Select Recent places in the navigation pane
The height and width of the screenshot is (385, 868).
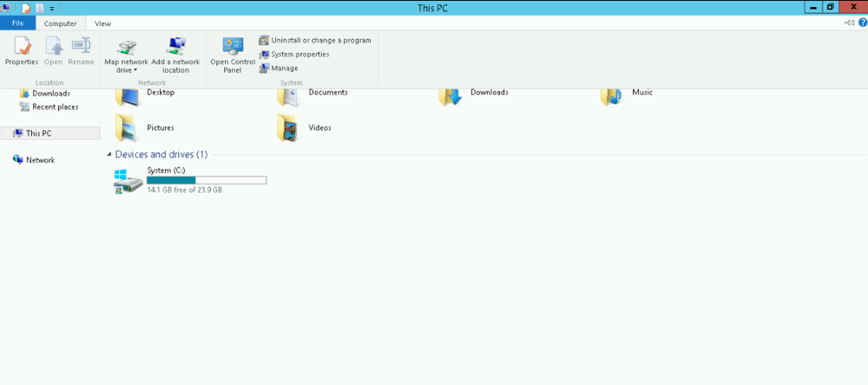click(49, 106)
